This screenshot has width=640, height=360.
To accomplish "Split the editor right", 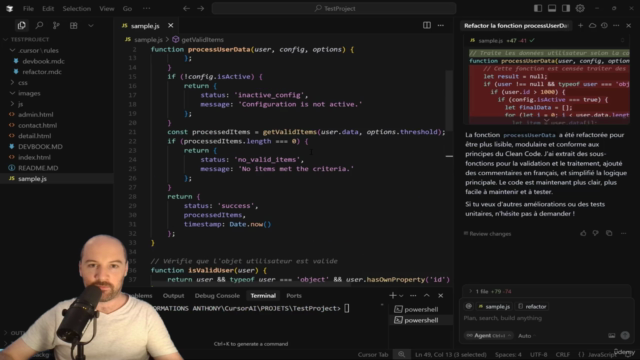I will [x=427, y=25].
